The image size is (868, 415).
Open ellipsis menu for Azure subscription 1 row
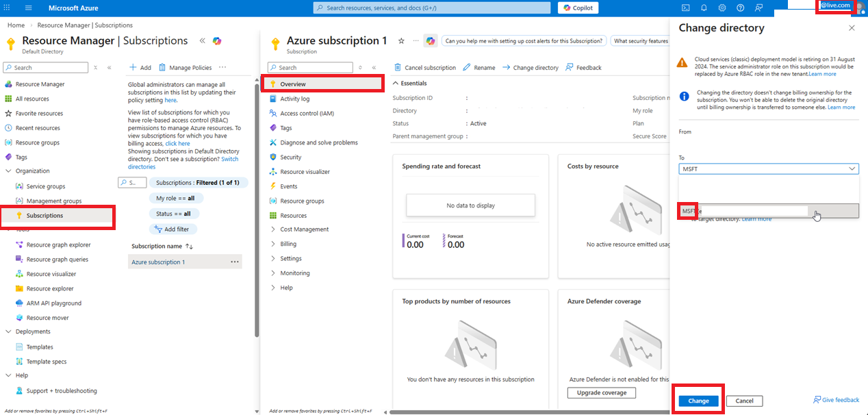(235, 262)
